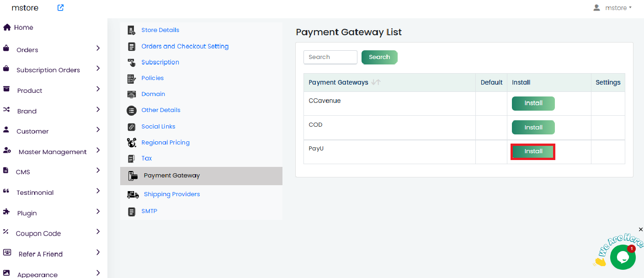The width and height of the screenshot is (644, 278).
Task: Close the We Are Here chat popup
Action: (x=640, y=230)
